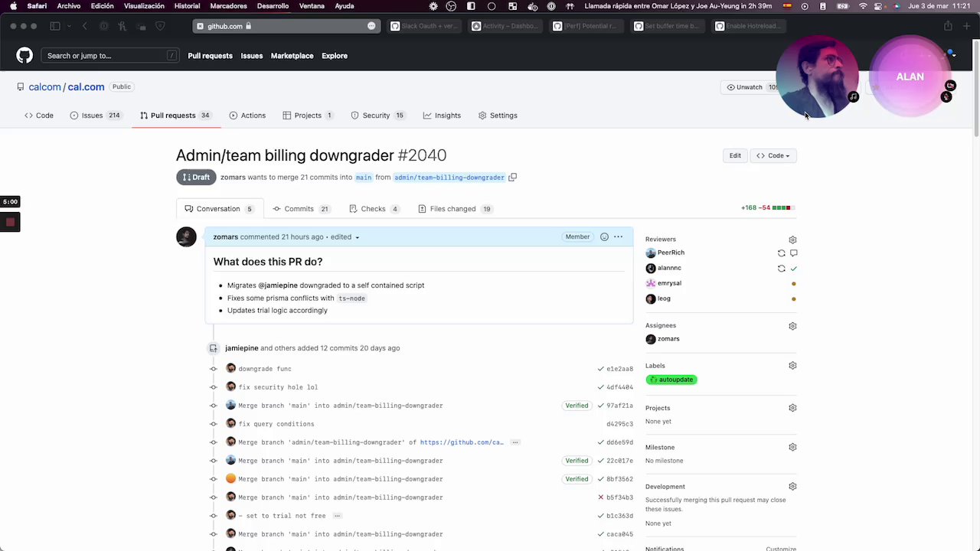Viewport: 980px width, 551px height.
Task: Open the Reviewers gear settings
Action: 792,240
